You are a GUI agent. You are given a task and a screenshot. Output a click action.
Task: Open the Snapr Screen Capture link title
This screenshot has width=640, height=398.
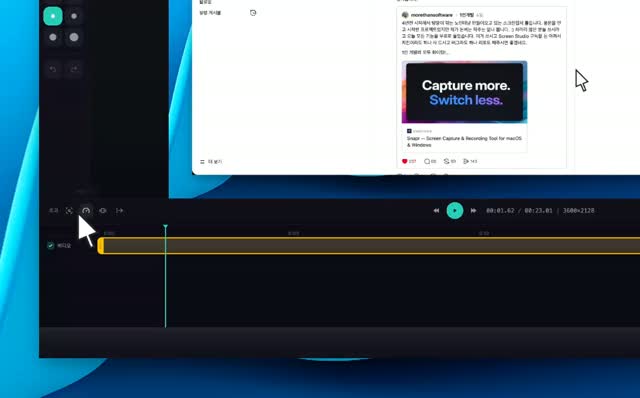click(x=464, y=142)
